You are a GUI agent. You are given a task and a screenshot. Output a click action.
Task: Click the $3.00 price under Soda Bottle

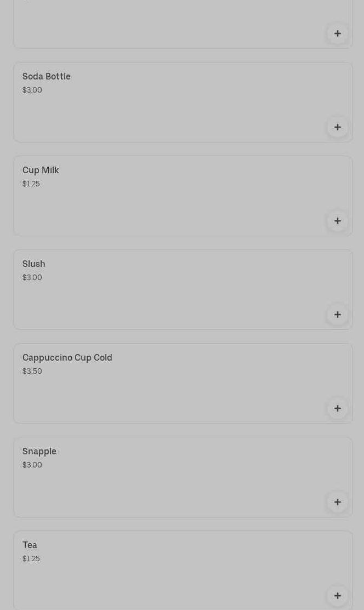tap(32, 90)
